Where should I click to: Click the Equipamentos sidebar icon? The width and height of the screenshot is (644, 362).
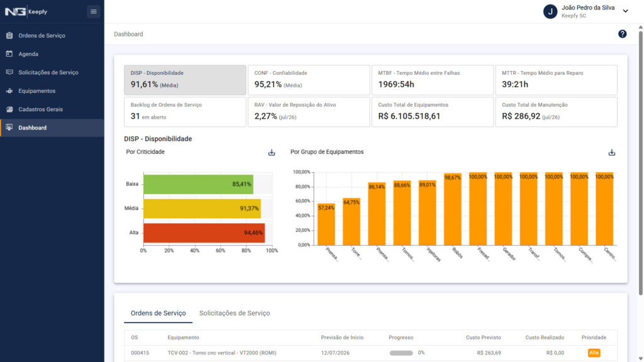pos(9,90)
